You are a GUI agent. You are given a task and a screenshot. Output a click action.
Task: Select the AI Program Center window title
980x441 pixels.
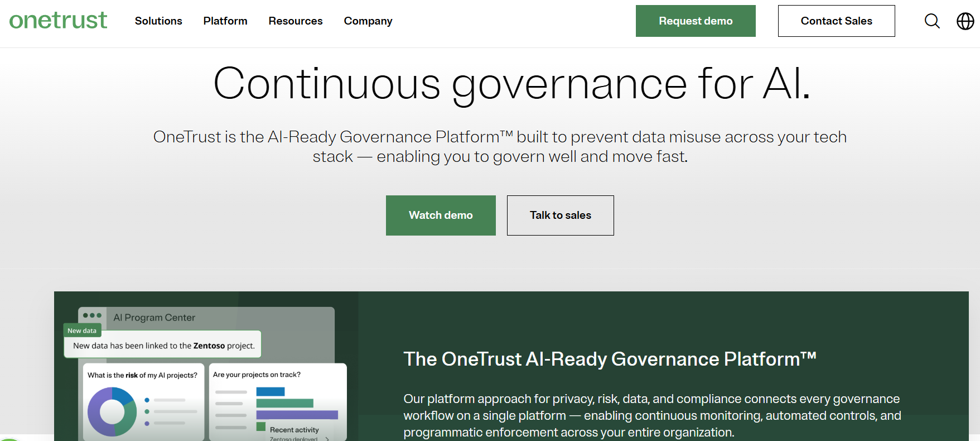(155, 318)
